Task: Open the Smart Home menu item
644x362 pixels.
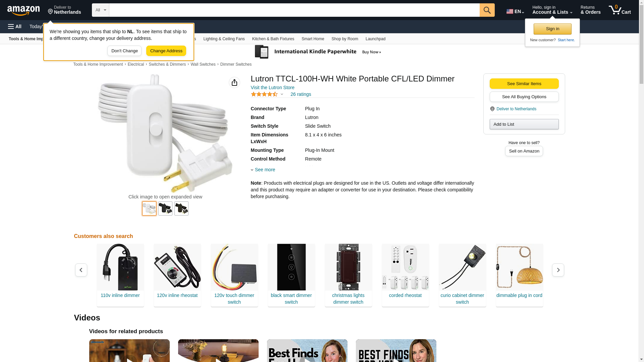Action: tap(313, 39)
